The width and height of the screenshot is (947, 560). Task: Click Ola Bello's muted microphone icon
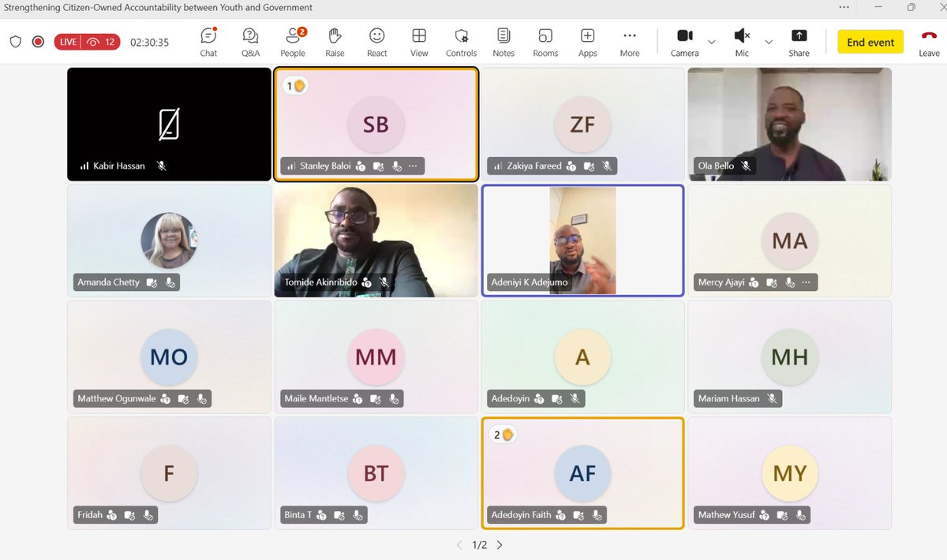coord(745,166)
